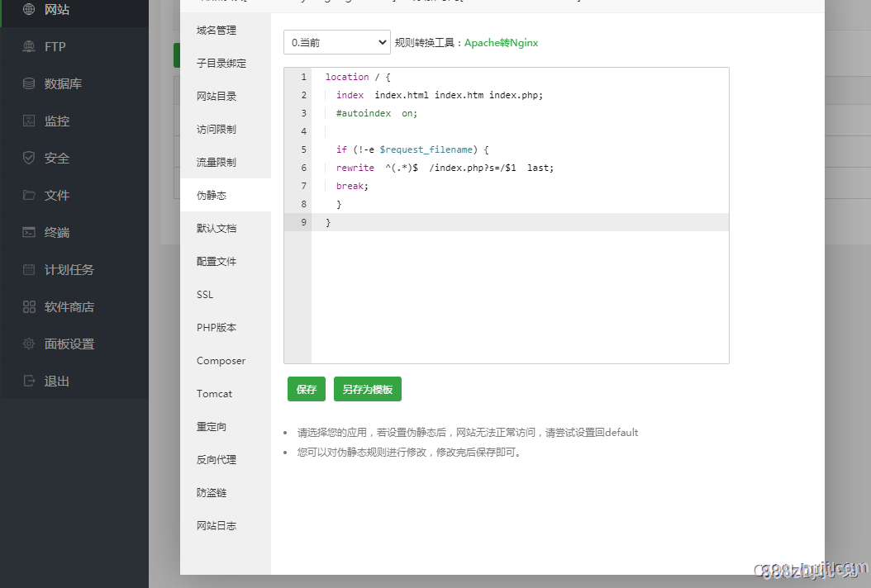The height and width of the screenshot is (588, 871).
Task: Click line 1 'location / {' in editor
Action: (358, 77)
